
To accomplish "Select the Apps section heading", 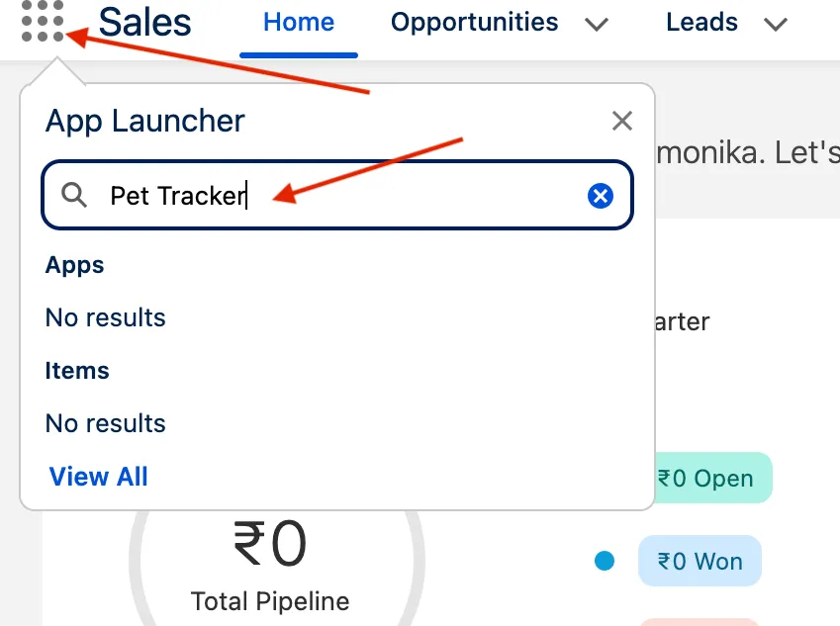I will [x=75, y=265].
